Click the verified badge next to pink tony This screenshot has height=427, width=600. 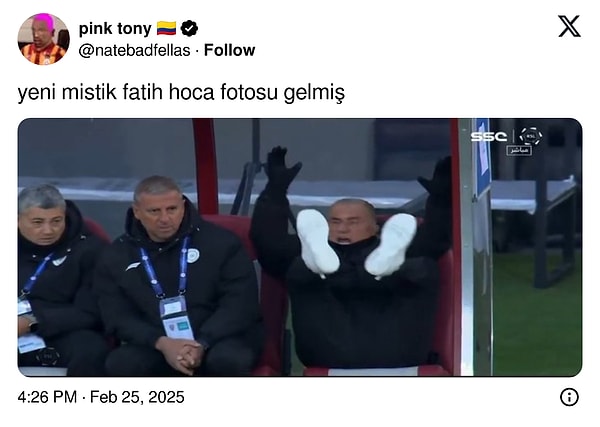tap(189, 29)
